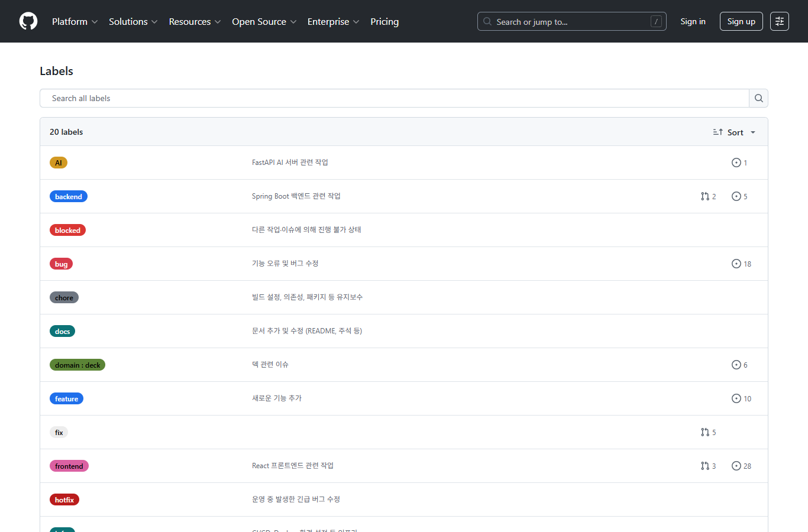
Task: Open the backend label
Action: click(69, 196)
